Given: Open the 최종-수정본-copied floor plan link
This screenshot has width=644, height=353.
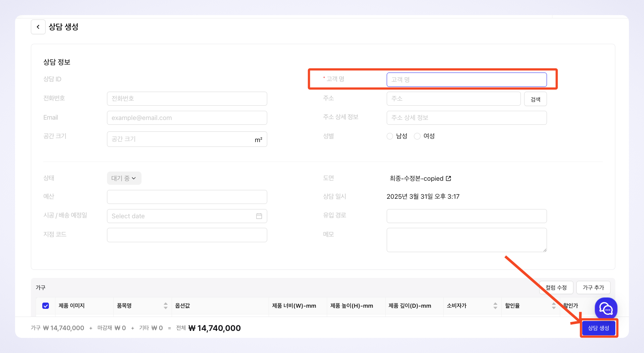Looking at the screenshot, I should (416, 179).
